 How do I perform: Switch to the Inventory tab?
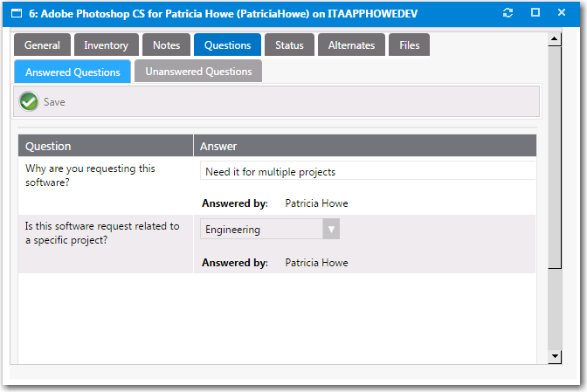point(106,45)
